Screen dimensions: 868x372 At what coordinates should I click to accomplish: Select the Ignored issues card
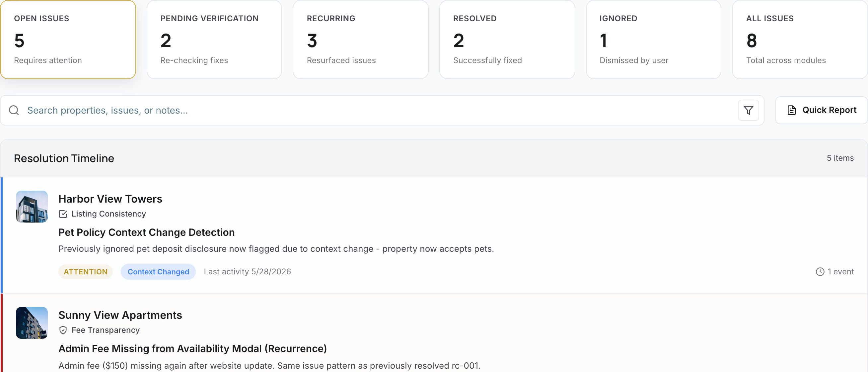click(x=653, y=40)
